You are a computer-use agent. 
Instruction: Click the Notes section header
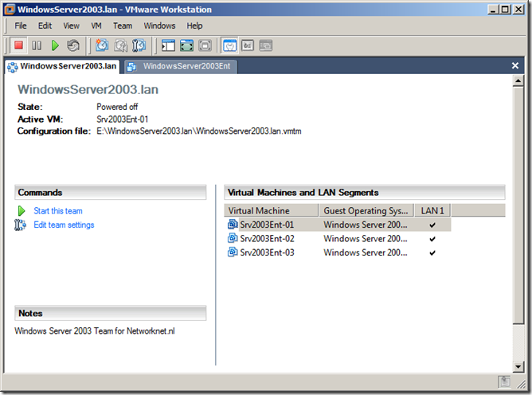point(110,313)
